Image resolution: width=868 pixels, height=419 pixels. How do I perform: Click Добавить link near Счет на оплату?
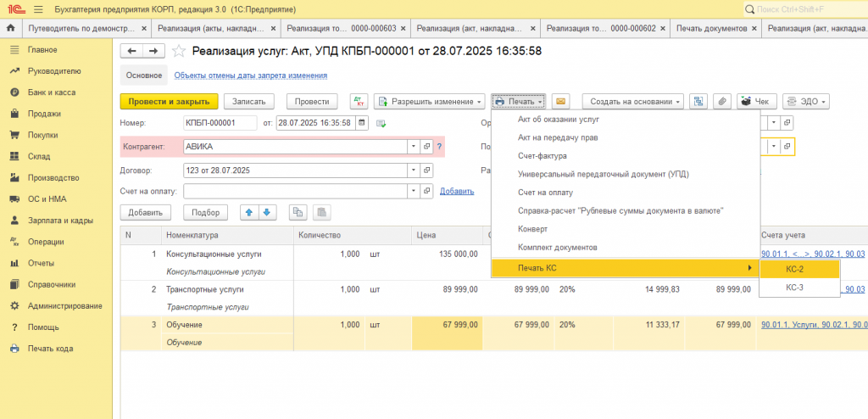coord(457,191)
